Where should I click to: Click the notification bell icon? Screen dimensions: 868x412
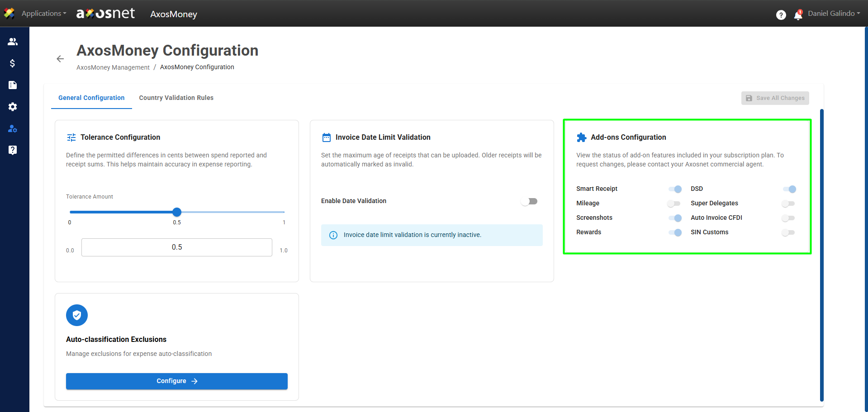coord(798,15)
